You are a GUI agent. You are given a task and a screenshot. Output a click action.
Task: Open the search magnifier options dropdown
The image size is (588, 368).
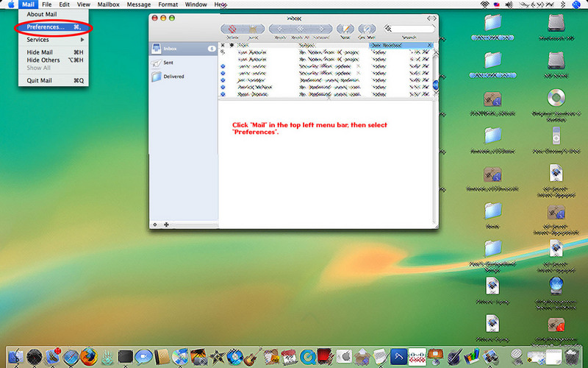387,29
